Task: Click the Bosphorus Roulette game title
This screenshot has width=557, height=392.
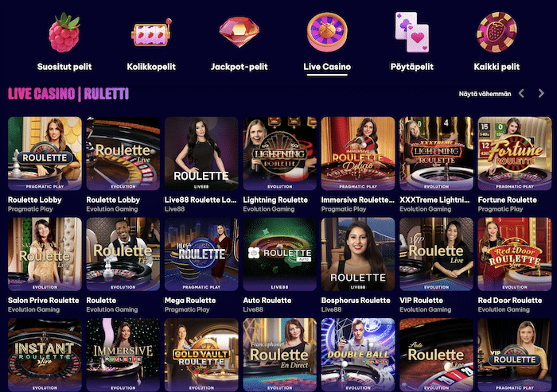Action: [356, 301]
